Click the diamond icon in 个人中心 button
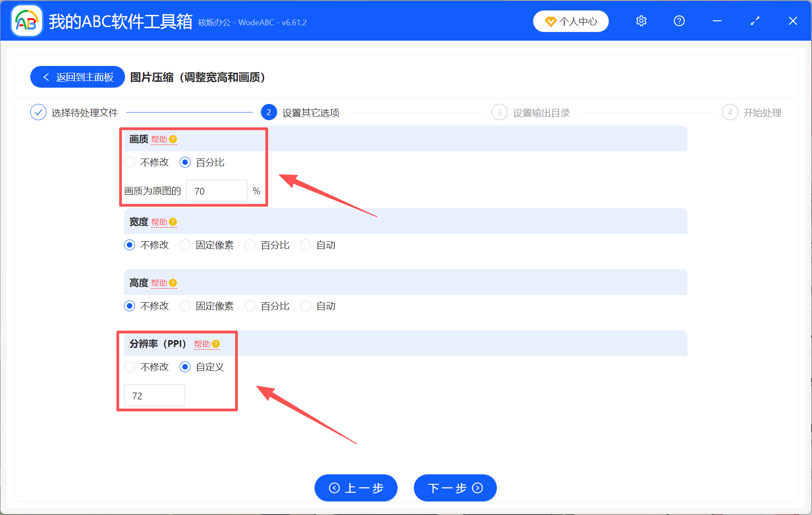 [x=550, y=21]
